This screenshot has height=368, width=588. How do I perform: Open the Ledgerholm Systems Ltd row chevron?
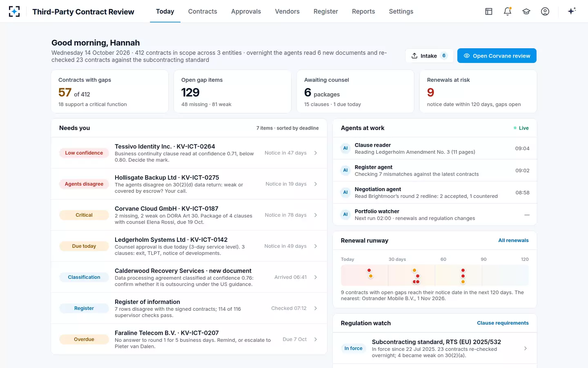coord(316,246)
